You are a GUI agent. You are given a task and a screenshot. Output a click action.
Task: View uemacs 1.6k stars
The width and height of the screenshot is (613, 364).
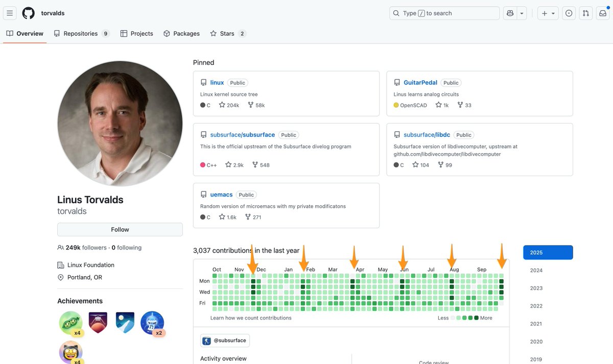click(x=228, y=217)
